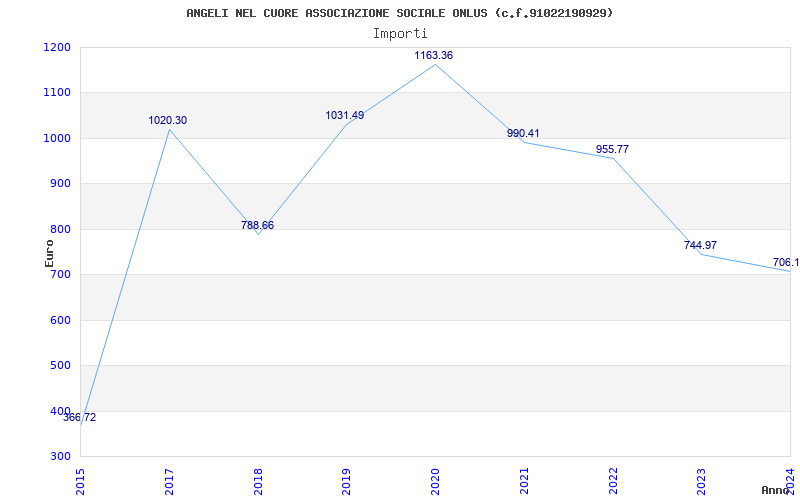Click the 706.1 data label at 2024
This screenshot has height=500, width=800.
coord(785,263)
